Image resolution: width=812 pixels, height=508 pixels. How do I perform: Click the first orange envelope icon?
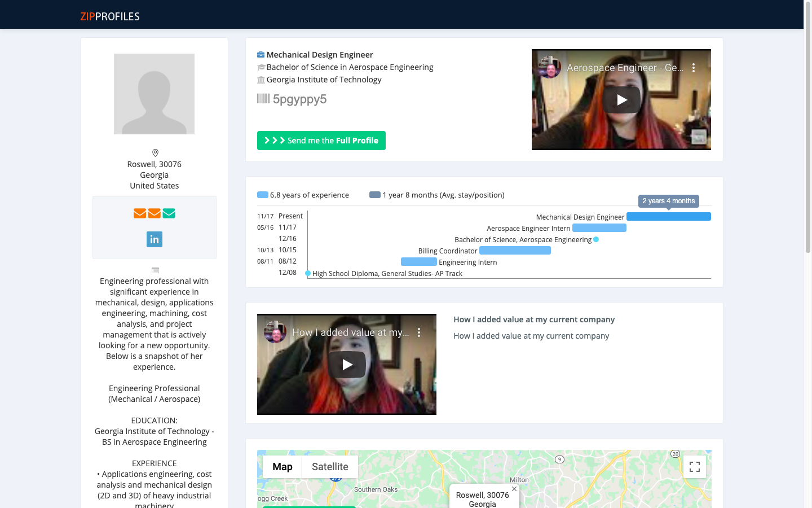[140, 213]
